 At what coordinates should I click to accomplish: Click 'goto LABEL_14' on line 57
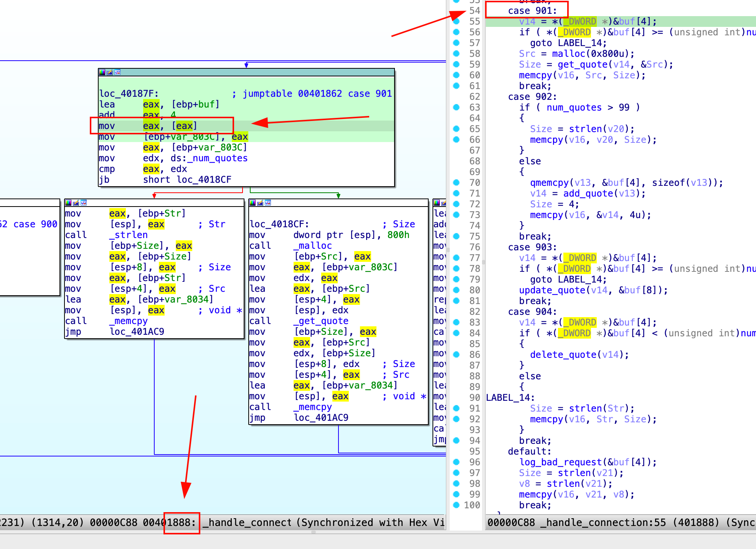pos(568,43)
